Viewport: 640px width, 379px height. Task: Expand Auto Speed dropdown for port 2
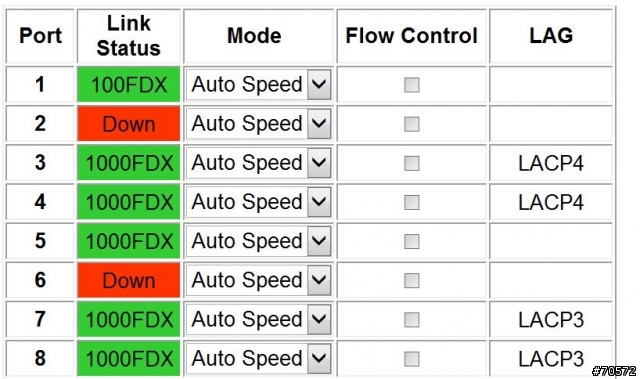point(258,124)
